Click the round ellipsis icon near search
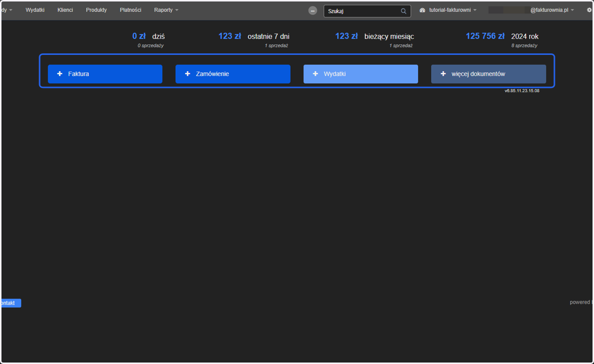 pyautogui.click(x=312, y=10)
